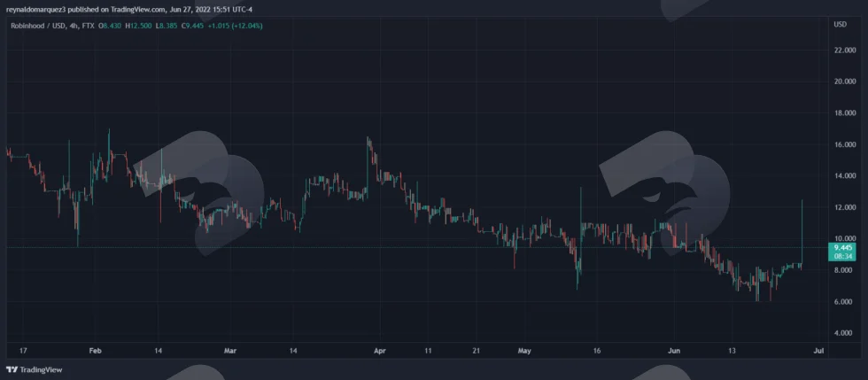Click the low value 'L8.385'
Image resolution: width=868 pixels, height=380 pixels.
(167, 26)
